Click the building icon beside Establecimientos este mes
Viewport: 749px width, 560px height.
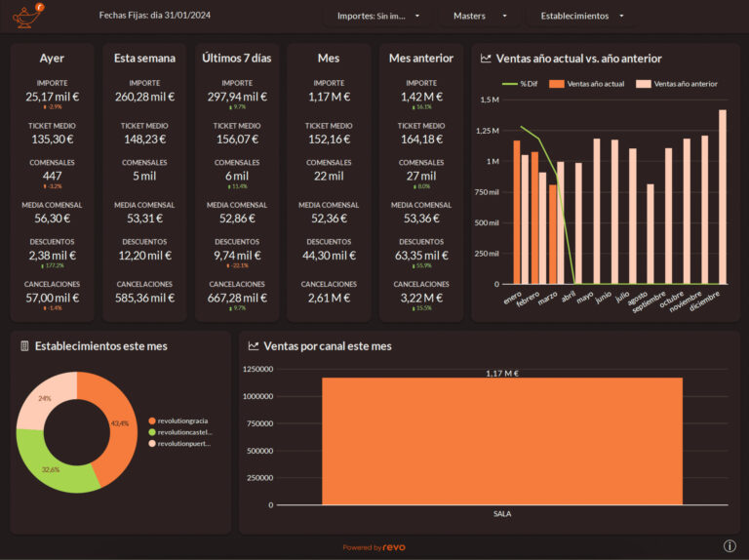[x=24, y=346]
